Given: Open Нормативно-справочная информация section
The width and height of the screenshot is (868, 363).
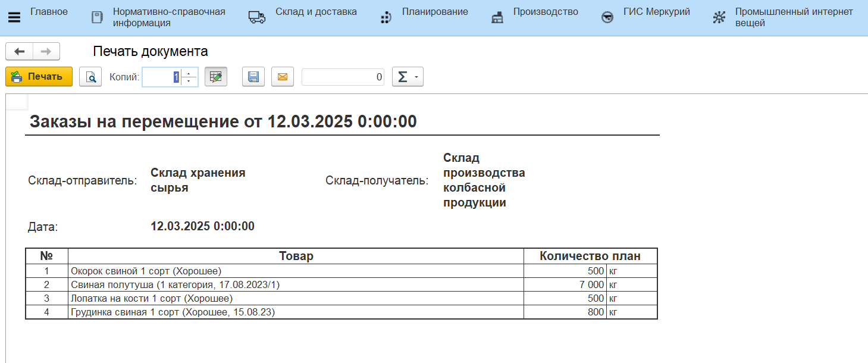Looking at the screenshot, I should click(x=169, y=17).
